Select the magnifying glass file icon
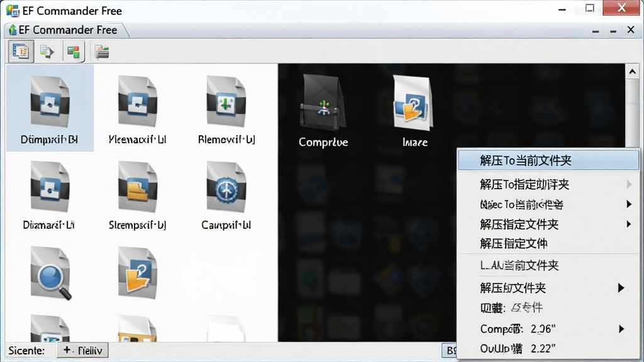Image resolution: width=644 pixels, height=362 pixels. click(x=50, y=273)
